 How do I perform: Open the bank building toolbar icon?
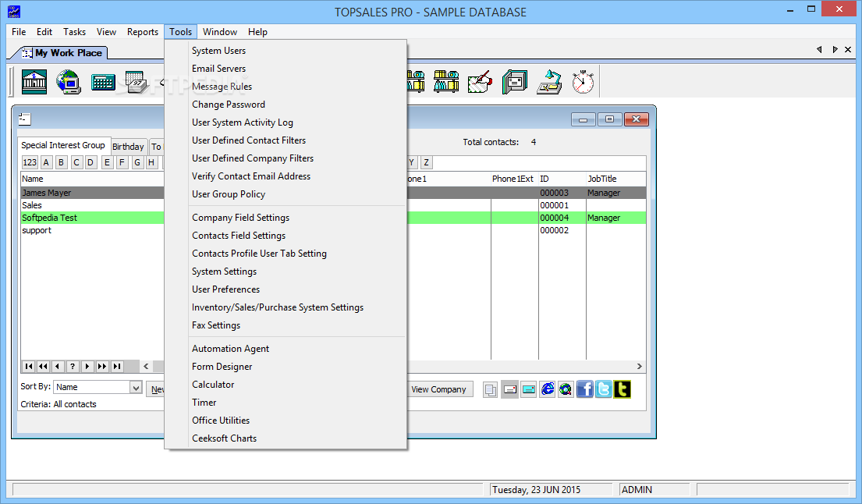34,82
